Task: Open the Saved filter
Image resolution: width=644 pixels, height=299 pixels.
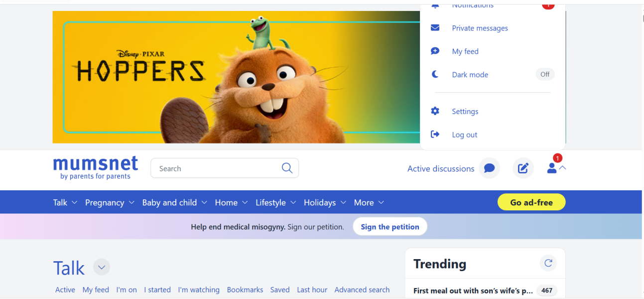Action: click(280, 290)
